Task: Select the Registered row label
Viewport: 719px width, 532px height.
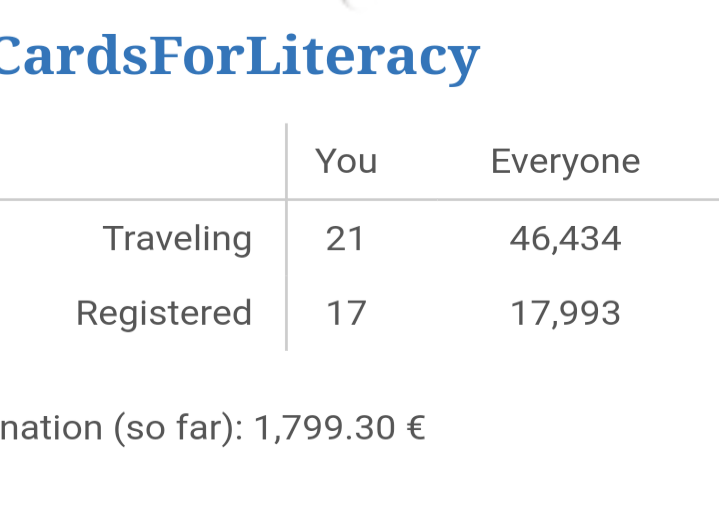Action: click(x=164, y=314)
